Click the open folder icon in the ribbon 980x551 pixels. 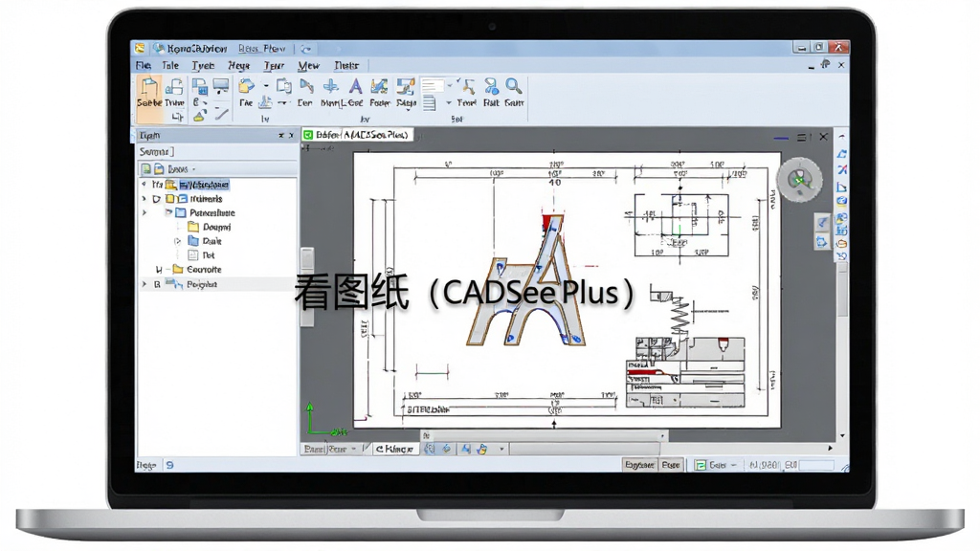point(247,85)
